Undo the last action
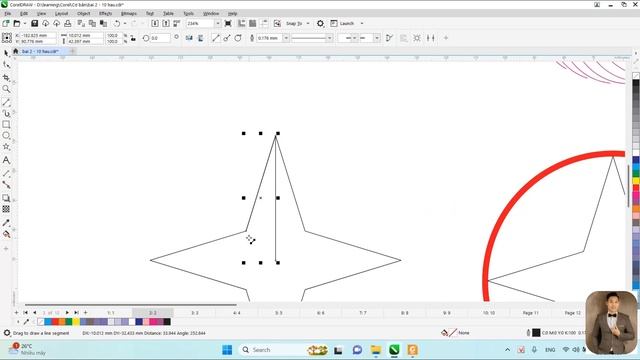Screen dimensions: 640x360 [x=117, y=24]
